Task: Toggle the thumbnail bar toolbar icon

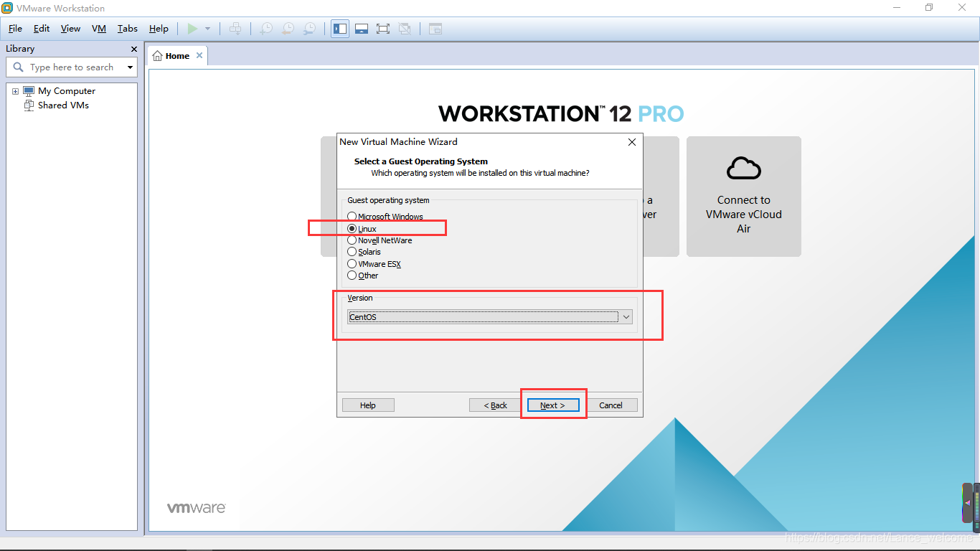Action: [362, 29]
